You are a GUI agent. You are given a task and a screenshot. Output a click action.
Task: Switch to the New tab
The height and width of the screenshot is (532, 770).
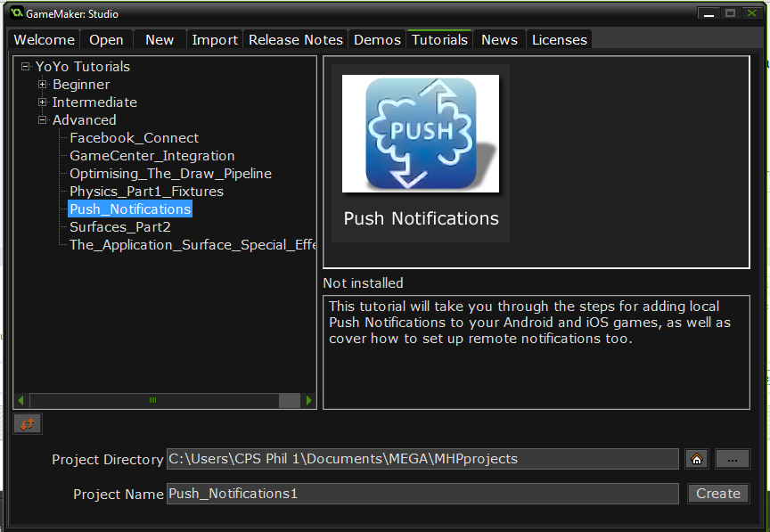click(160, 40)
